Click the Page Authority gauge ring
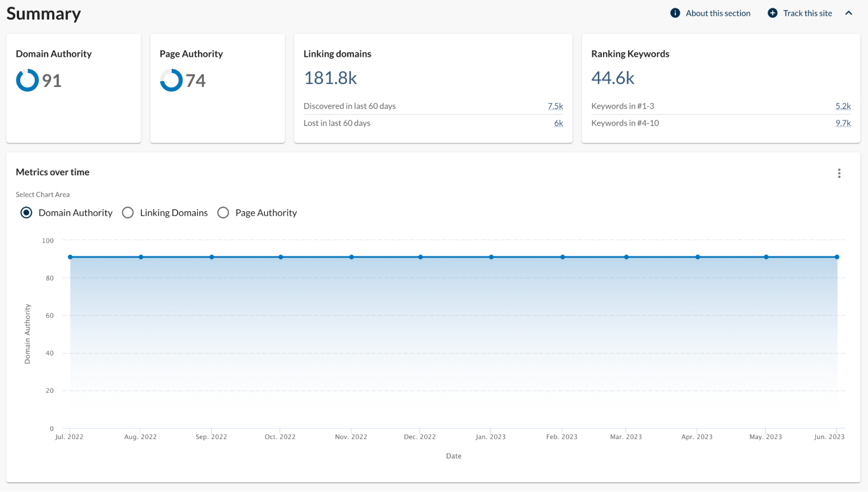 (171, 80)
